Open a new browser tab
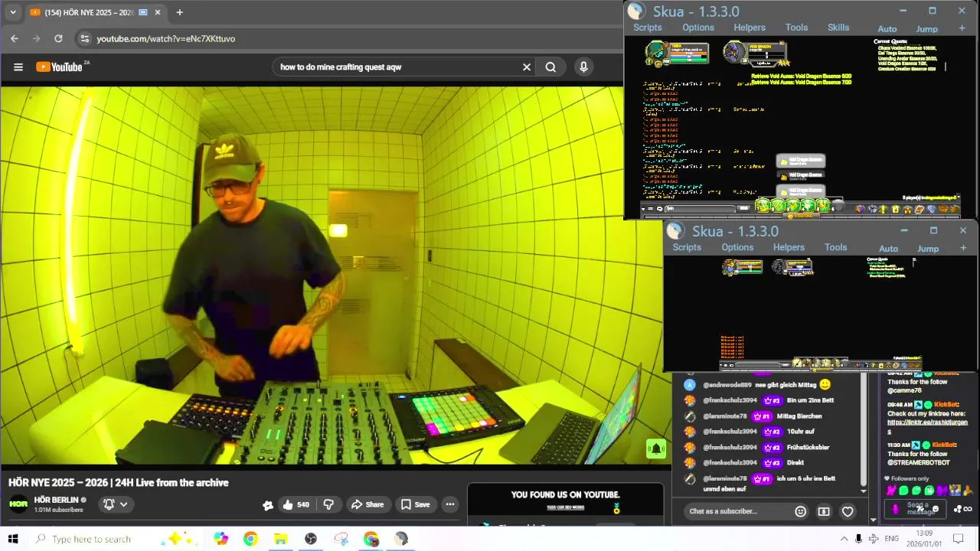Screen dimensions: 980x551 pyautogui.click(x=179, y=12)
